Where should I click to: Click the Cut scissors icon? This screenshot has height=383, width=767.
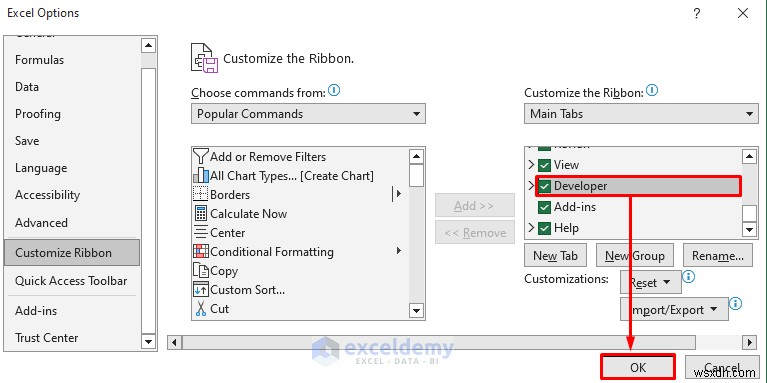[201, 309]
